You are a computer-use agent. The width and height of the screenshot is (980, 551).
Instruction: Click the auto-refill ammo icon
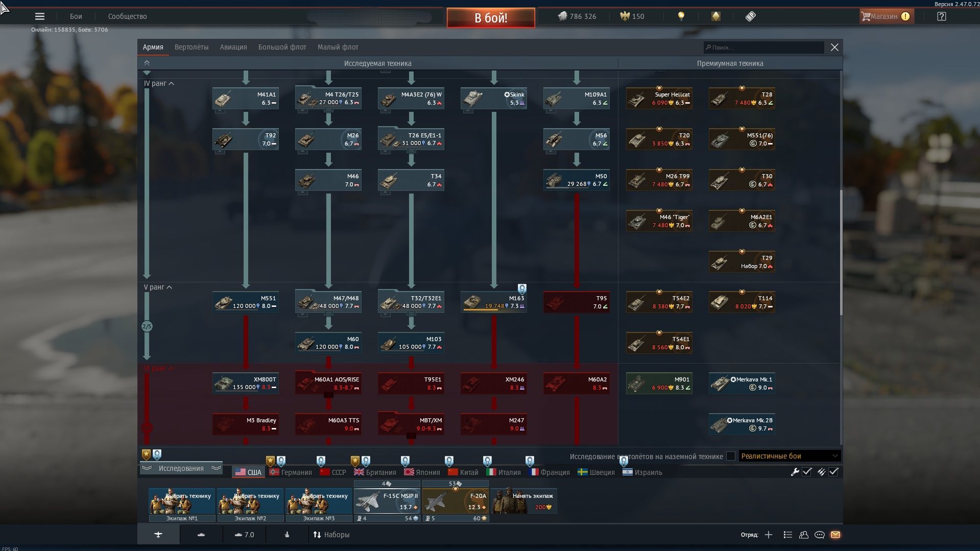tap(821, 472)
